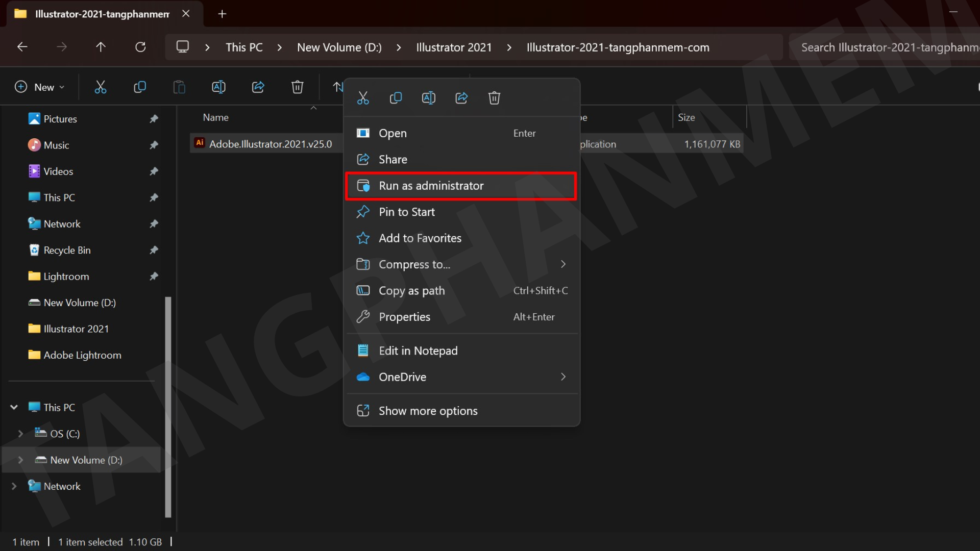Image resolution: width=980 pixels, height=551 pixels.
Task: Sort by the Size column header
Action: tap(686, 117)
